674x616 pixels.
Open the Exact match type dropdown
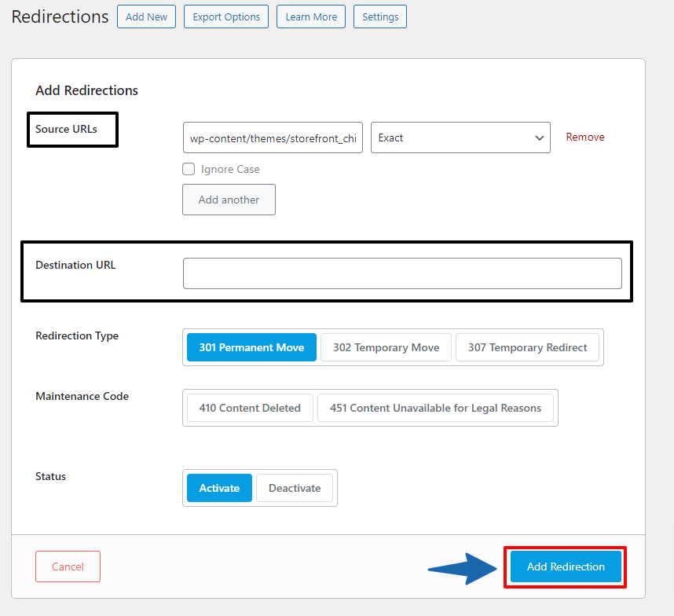[x=460, y=137]
